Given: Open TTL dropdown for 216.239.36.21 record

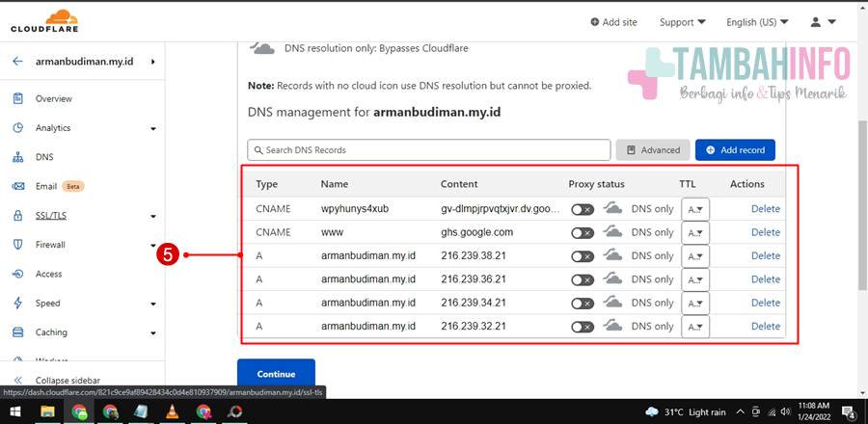Looking at the screenshot, I should click(695, 279).
